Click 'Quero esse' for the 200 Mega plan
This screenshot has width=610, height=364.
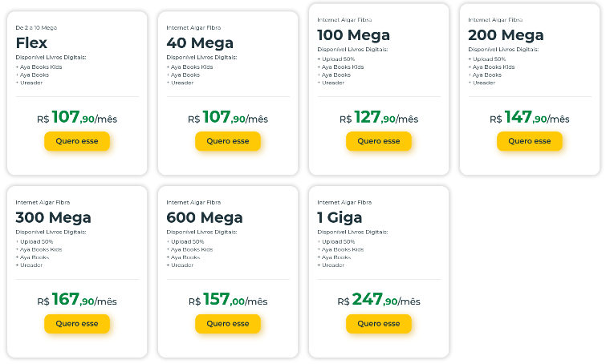(x=530, y=141)
